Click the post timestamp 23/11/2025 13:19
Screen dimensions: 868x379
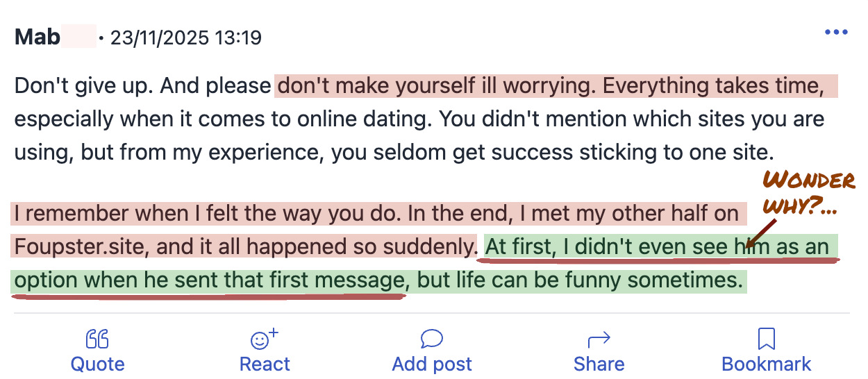click(185, 37)
